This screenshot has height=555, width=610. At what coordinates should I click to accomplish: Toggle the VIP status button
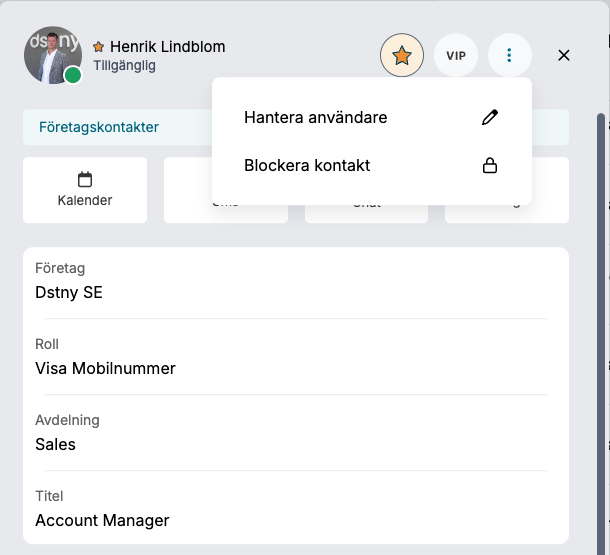click(456, 55)
